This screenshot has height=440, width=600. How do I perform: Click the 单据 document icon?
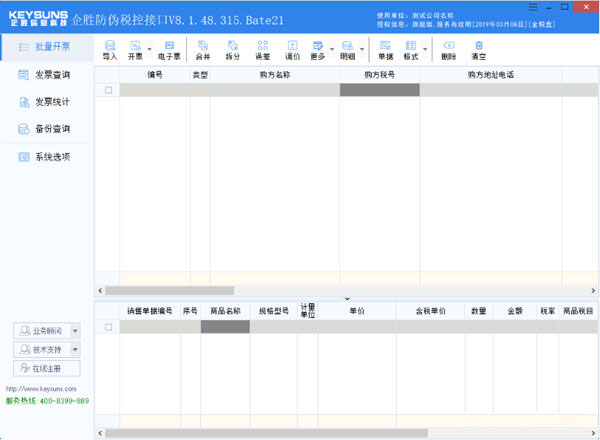(385, 50)
